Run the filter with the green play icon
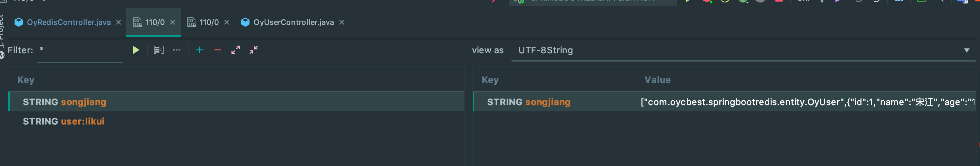Screen dimensions: 980x166 point(135,50)
